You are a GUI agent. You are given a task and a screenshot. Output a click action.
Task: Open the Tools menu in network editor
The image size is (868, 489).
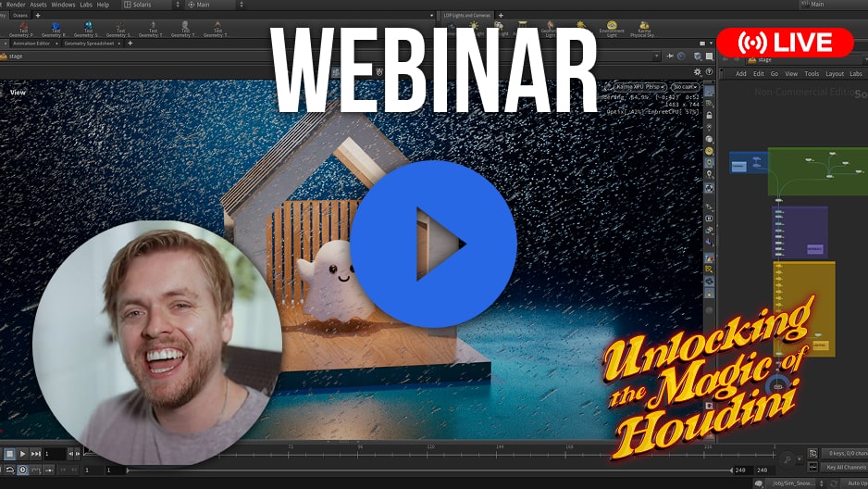pyautogui.click(x=812, y=74)
